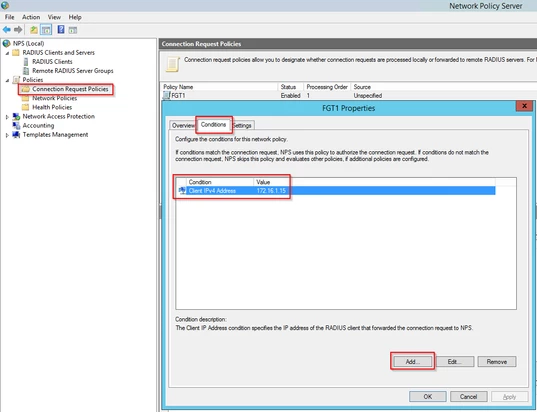Select Health Policies in the tree
This screenshot has height=412, width=537.
pyautogui.click(x=52, y=107)
